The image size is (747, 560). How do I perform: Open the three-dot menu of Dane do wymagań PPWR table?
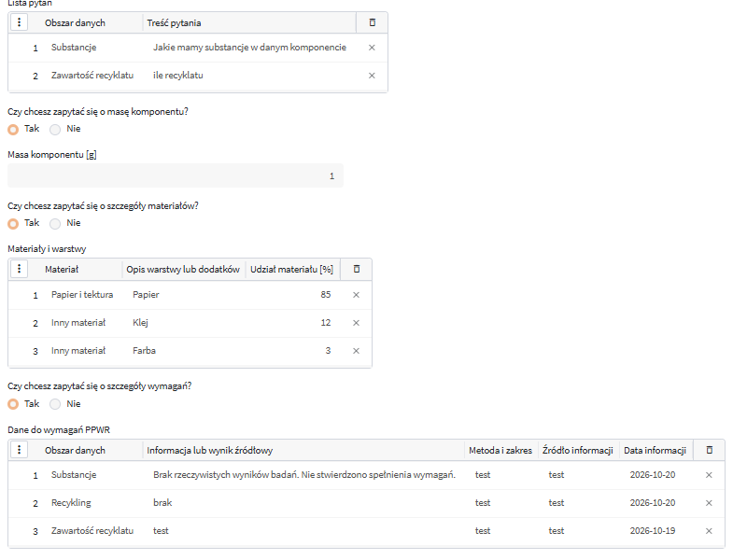point(19,450)
